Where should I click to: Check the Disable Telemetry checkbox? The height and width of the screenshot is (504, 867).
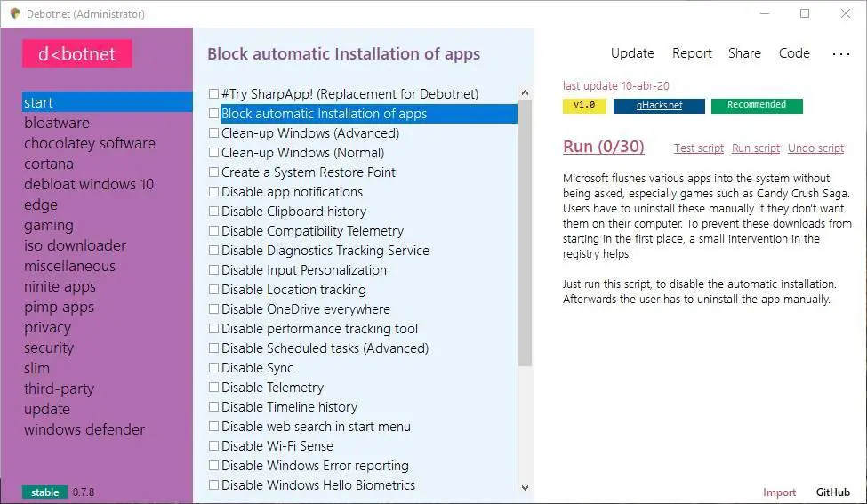(x=213, y=388)
